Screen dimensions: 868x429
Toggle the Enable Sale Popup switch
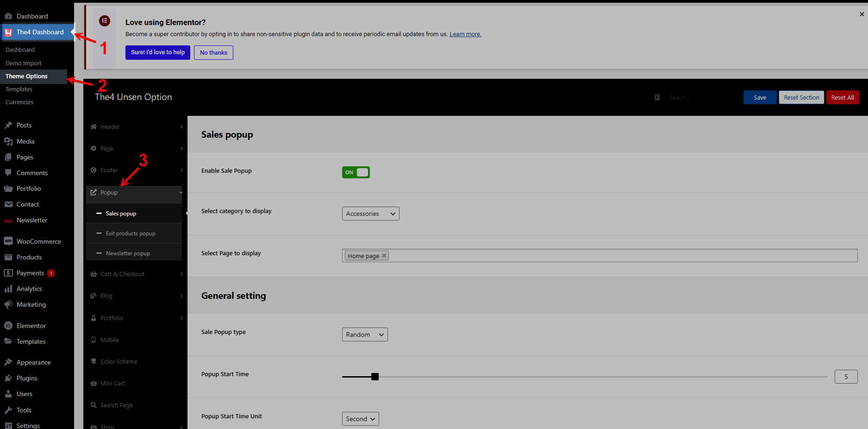pos(356,172)
